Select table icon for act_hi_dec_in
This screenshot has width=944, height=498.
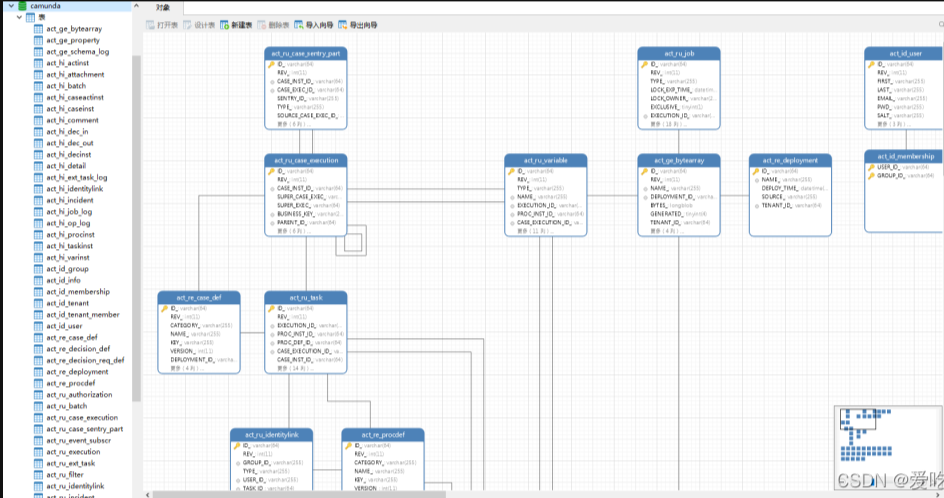39,132
